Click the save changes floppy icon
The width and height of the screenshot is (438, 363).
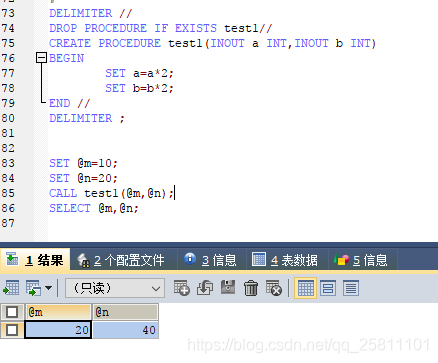(228, 287)
